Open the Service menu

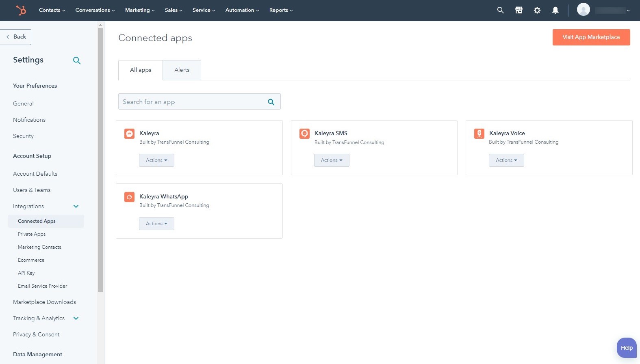pos(204,10)
